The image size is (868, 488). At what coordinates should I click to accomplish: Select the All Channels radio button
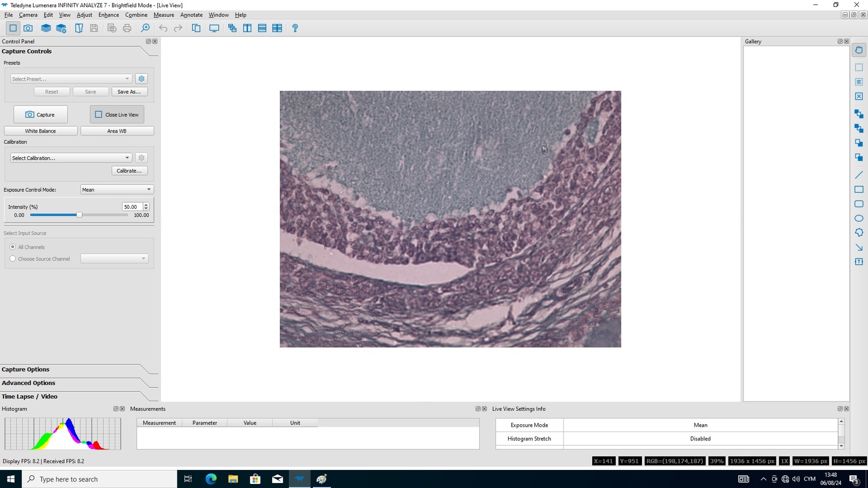(13, 247)
